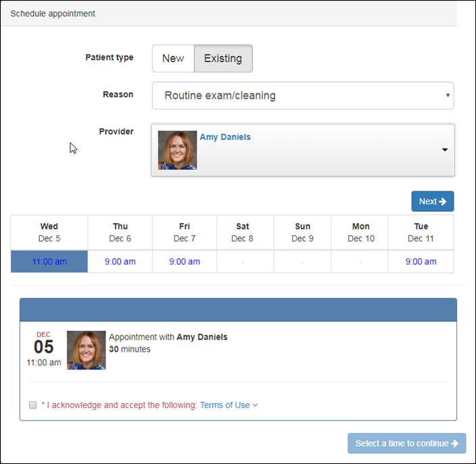Select the Mon Dec 10 column header
Viewport: 476px width, 464px height.
[x=361, y=232]
